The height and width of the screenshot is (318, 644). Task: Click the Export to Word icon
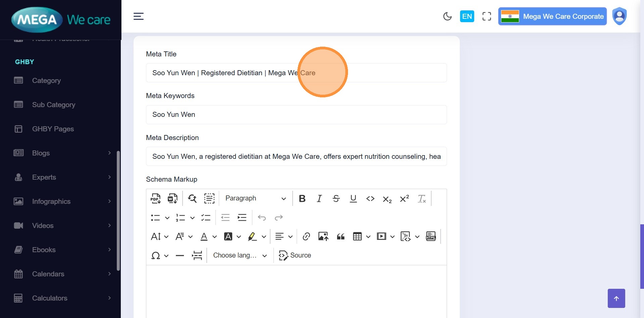[x=172, y=198]
